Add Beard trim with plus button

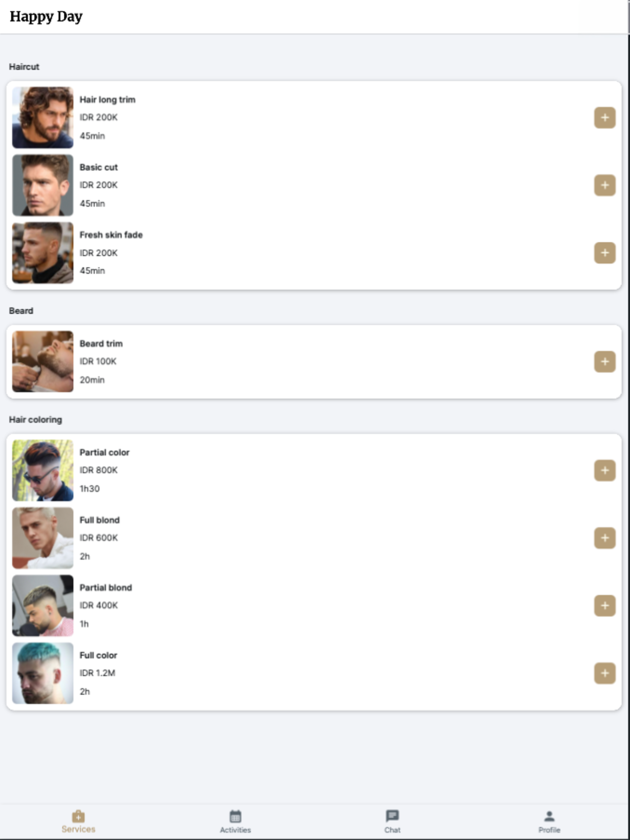coord(605,361)
